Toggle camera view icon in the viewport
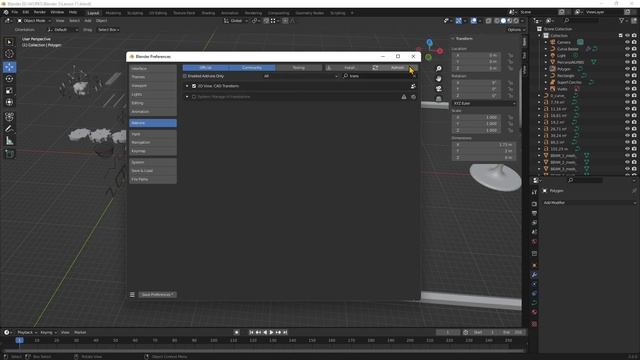Viewport: 640px width, 360px height. coord(439,89)
